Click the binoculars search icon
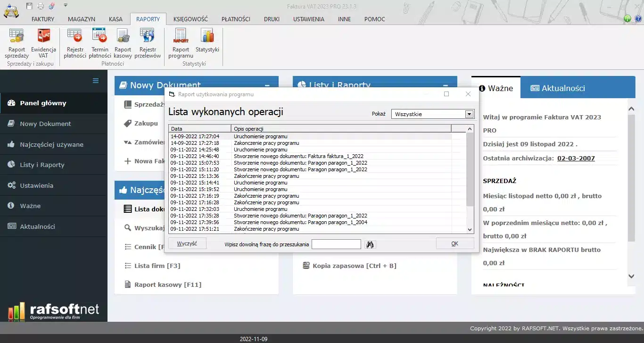Viewport: 644px width, 343px height. (370, 244)
